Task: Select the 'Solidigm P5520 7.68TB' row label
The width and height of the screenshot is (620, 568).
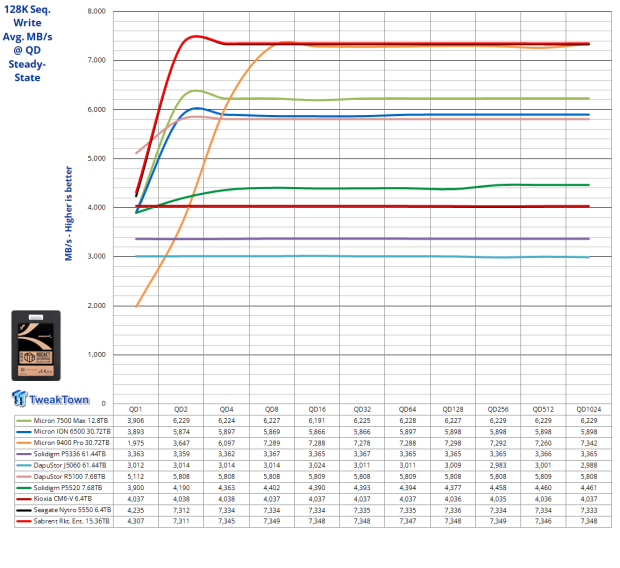Action: (68, 488)
